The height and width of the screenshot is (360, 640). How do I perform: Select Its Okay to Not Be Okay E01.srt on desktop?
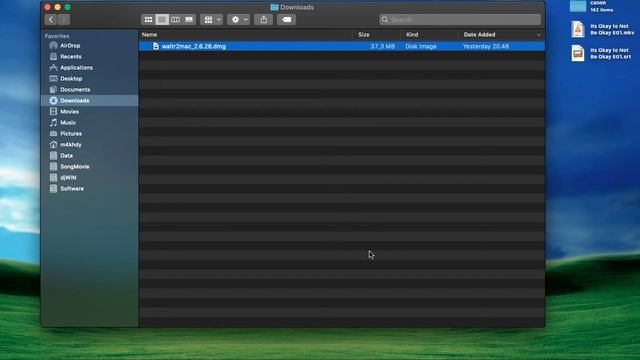click(x=601, y=53)
